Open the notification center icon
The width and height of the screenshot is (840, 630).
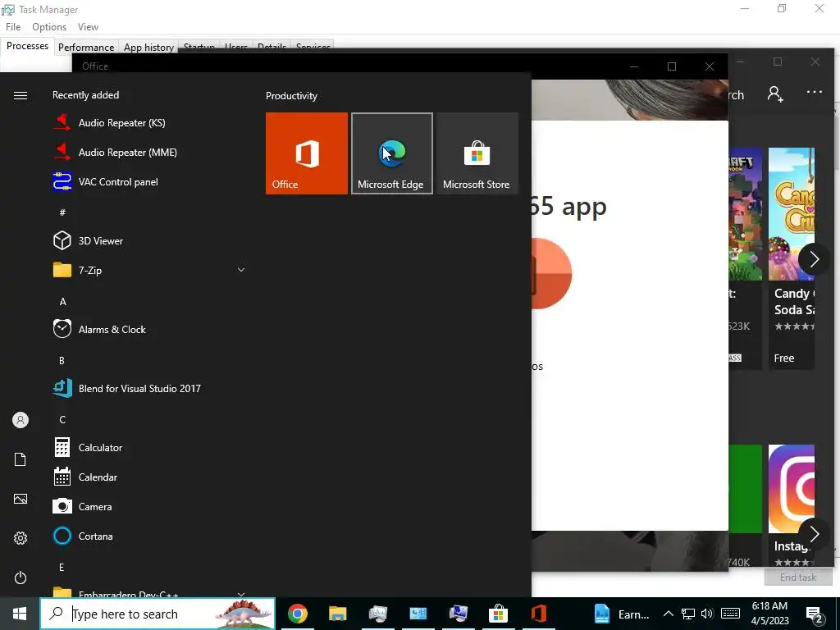[814, 614]
